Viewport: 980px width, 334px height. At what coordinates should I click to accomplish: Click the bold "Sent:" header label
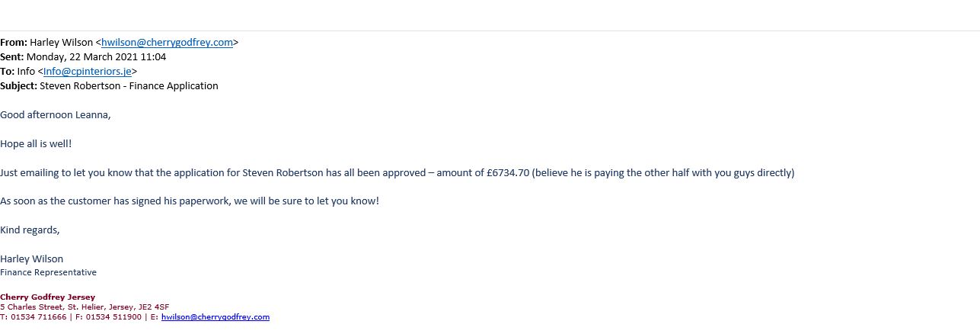click(x=11, y=57)
